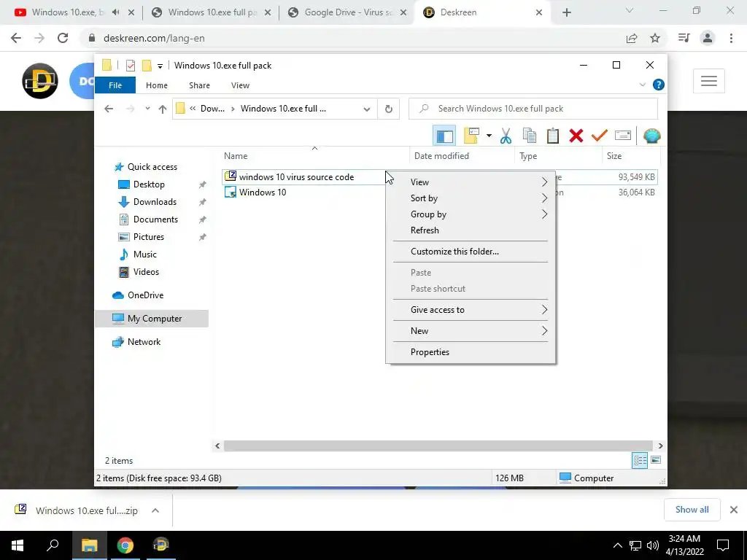Open the Windows Start button
The height and width of the screenshot is (560, 747).
tap(18, 545)
